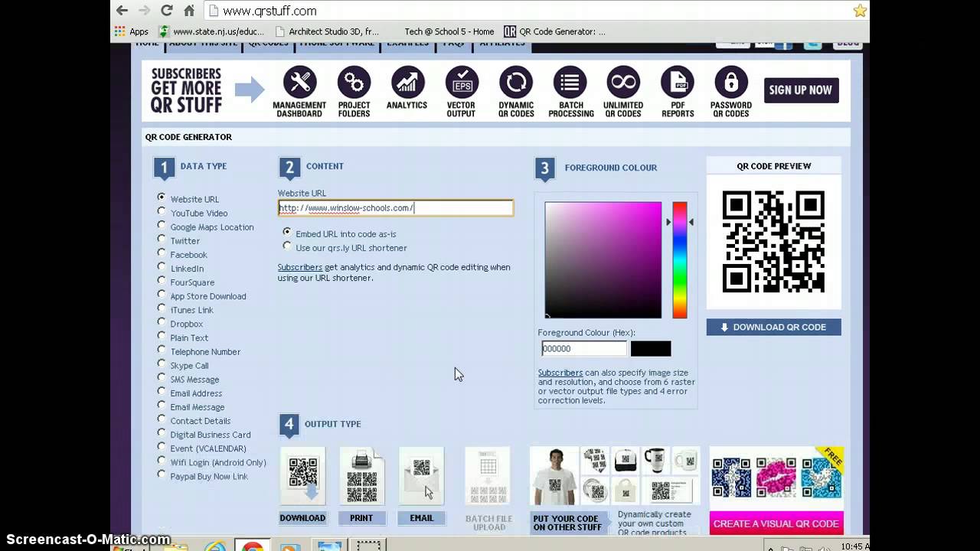Click the hue rainbow slider bar
Viewport: 980px width, 551px height.
[x=680, y=260]
